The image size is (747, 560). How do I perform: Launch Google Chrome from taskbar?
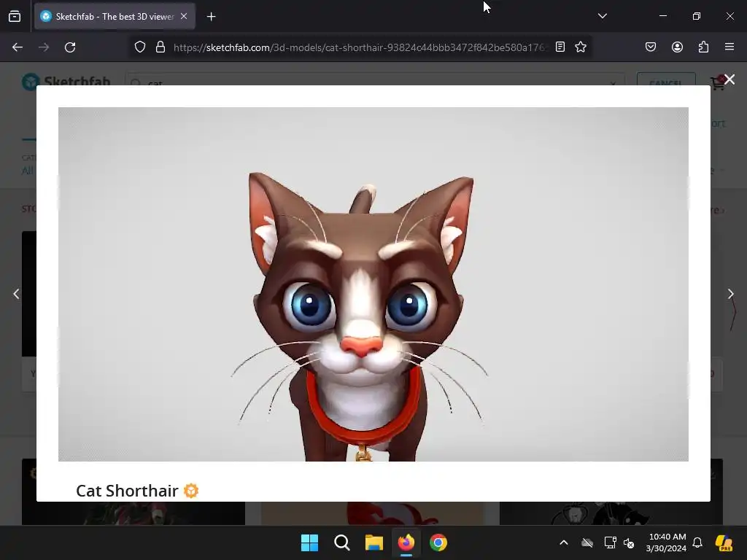[x=438, y=542]
